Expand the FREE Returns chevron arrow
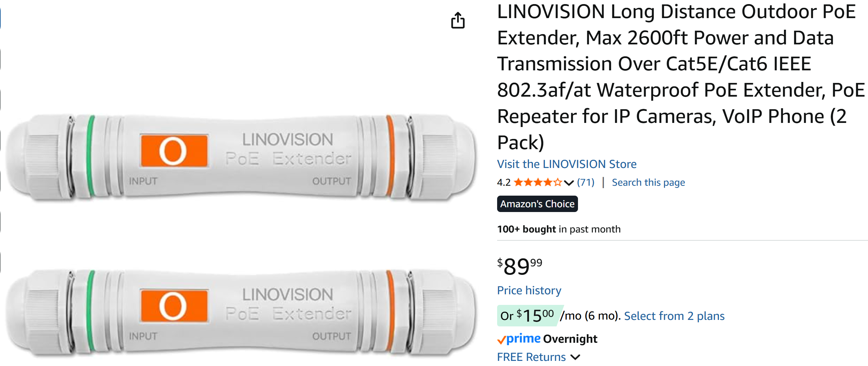Image resolution: width=868 pixels, height=366 pixels. tap(575, 357)
